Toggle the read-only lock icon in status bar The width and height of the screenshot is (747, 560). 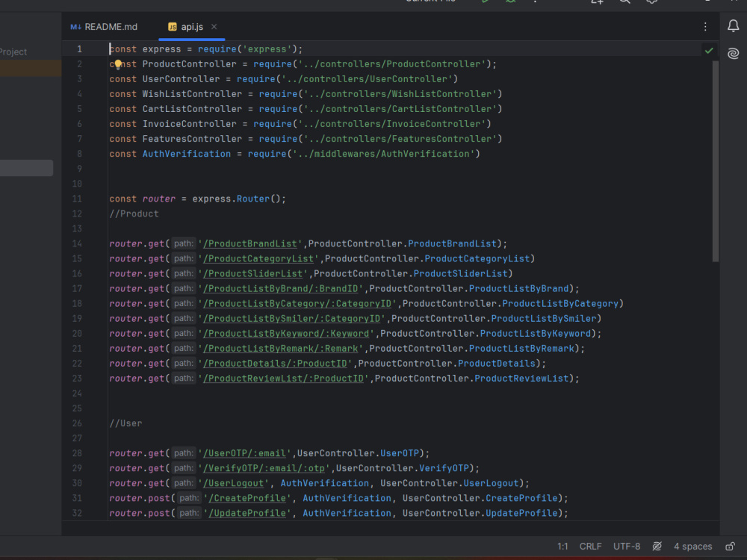coord(730,547)
